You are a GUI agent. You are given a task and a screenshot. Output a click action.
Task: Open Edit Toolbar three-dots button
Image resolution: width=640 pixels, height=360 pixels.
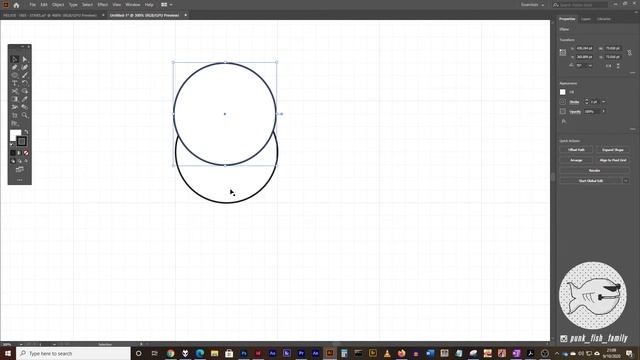coord(20,180)
